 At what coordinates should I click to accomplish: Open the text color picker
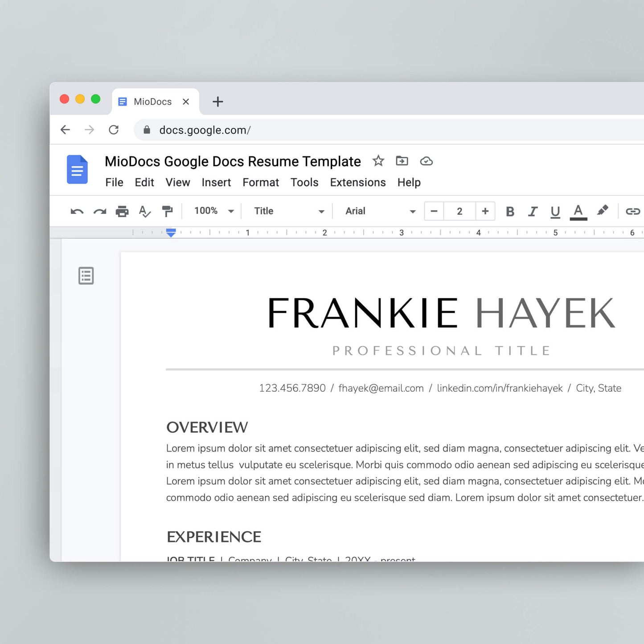(578, 211)
